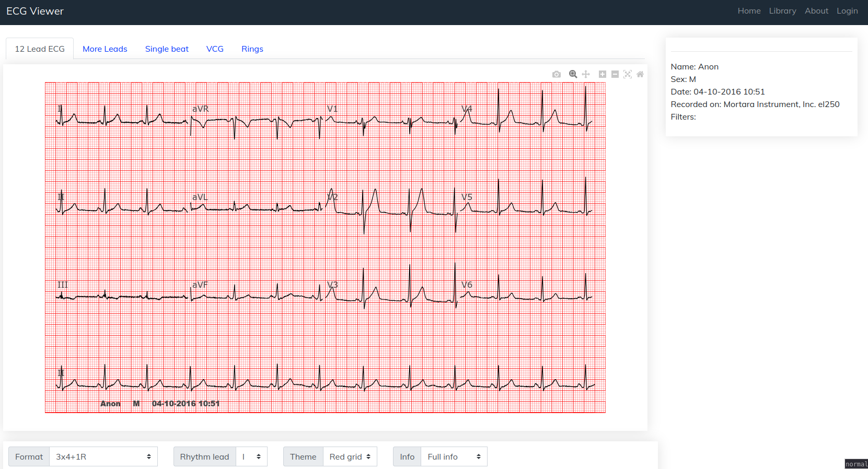Reset axes with the home icon
The width and height of the screenshot is (868, 469).
coord(640,74)
